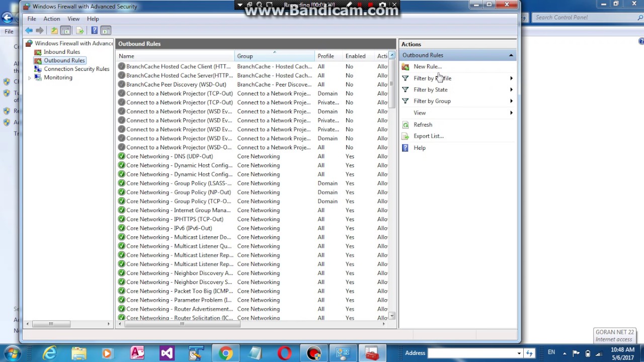Viewport: 644px width, 362px height.
Task: Click the green check of Core Networking - DNS
Action: [x=121, y=156]
